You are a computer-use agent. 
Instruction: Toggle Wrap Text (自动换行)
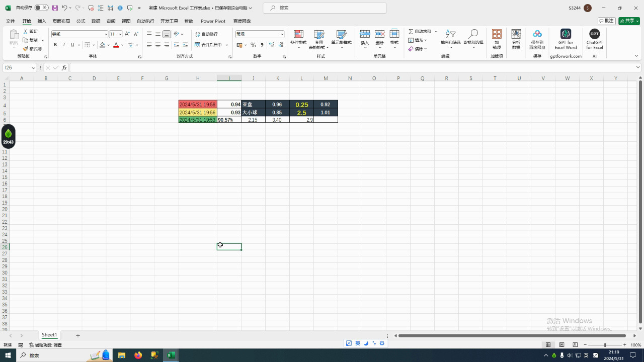pos(206,34)
